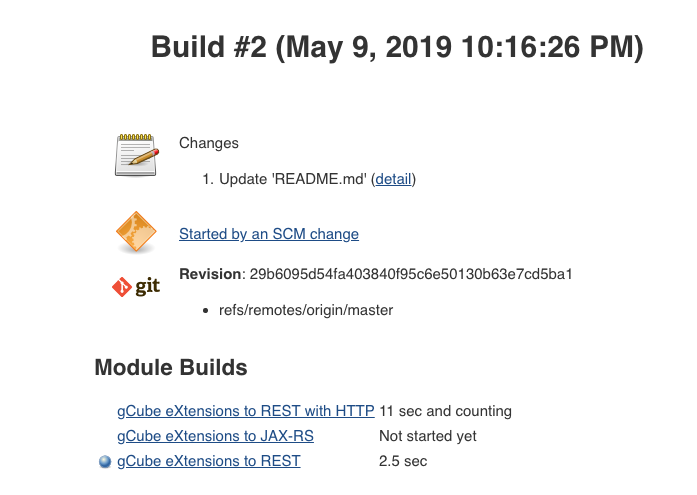697x495 pixels.
Task: Click the Module Builds section heading
Action: coord(171,367)
